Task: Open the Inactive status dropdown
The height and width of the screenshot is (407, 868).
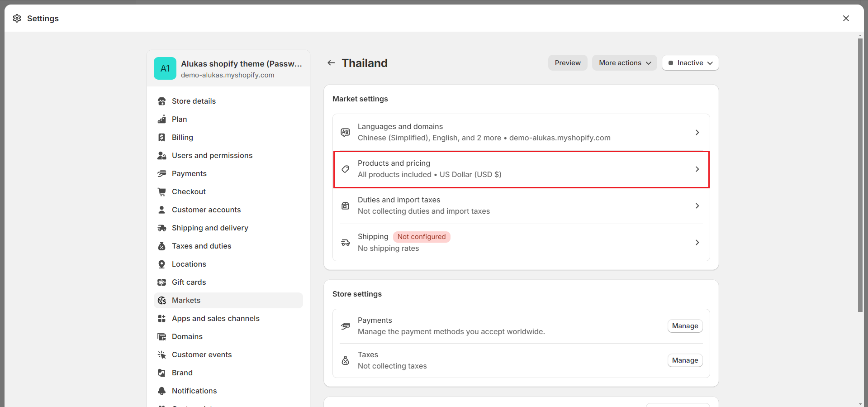Action: (x=690, y=63)
